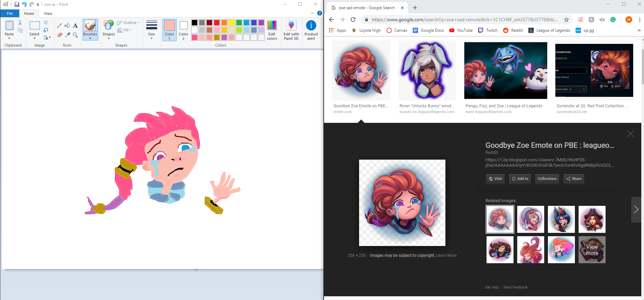
Task: Open the Collections button
Action: [547, 179]
